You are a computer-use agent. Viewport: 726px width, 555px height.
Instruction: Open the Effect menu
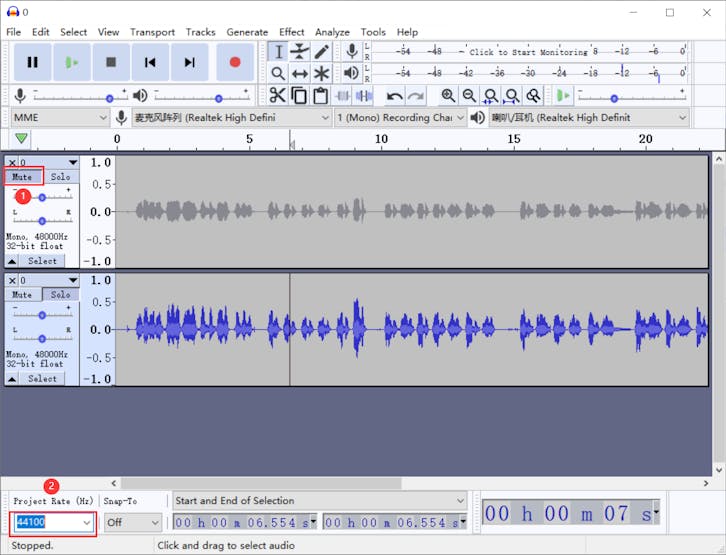click(291, 32)
